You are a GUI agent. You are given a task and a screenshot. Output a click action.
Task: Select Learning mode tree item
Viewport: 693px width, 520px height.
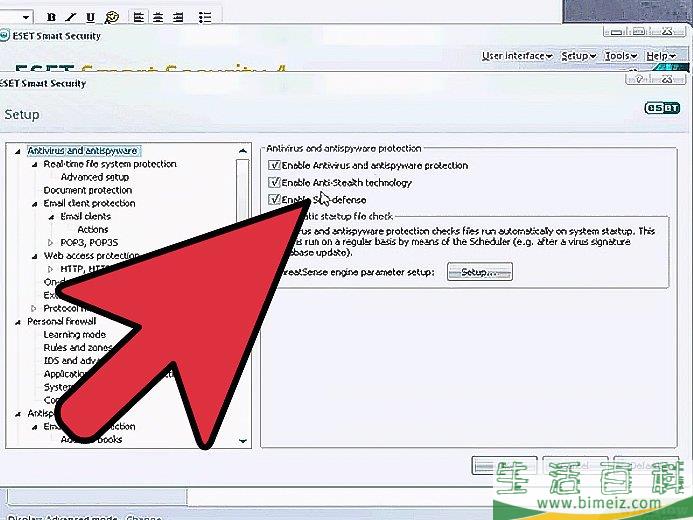pyautogui.click(x=74, y=335)
